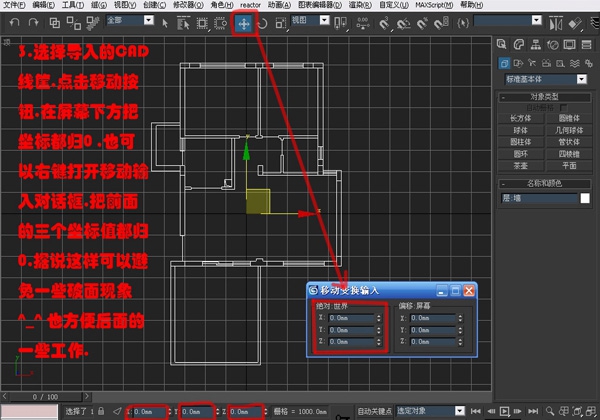
Task: Redo the last action in toolbar
Action: [34, 23]
